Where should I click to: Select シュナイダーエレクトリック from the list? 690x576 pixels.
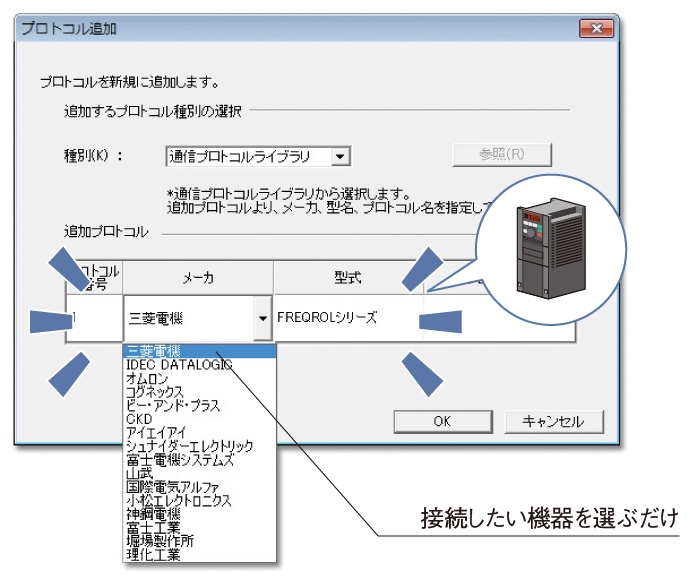coord(189,446)
